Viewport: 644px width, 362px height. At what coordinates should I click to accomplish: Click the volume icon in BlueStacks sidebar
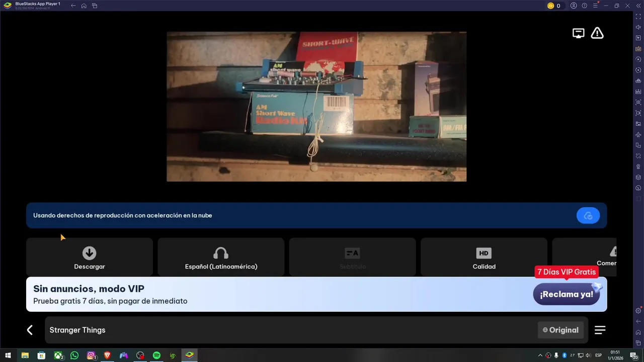(638, 27)
